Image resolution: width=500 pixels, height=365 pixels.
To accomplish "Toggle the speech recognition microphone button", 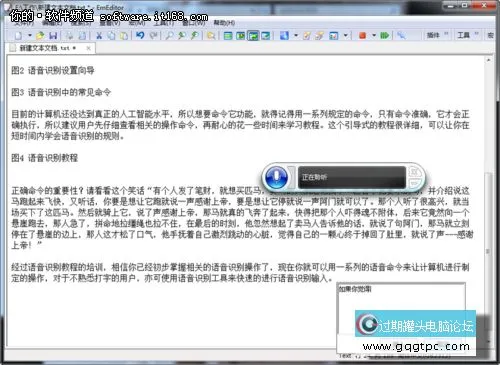I will 276,177.
